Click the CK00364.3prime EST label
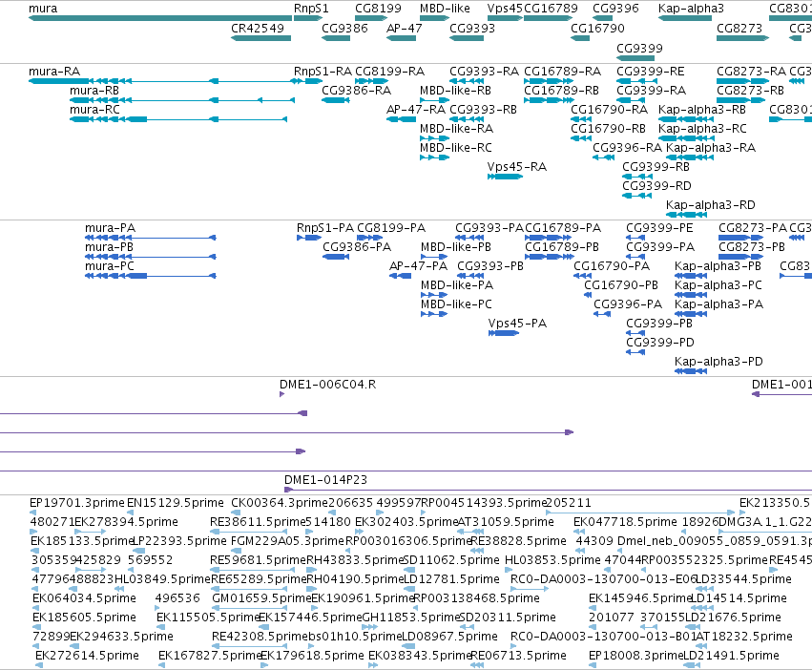 click(280, 503)
